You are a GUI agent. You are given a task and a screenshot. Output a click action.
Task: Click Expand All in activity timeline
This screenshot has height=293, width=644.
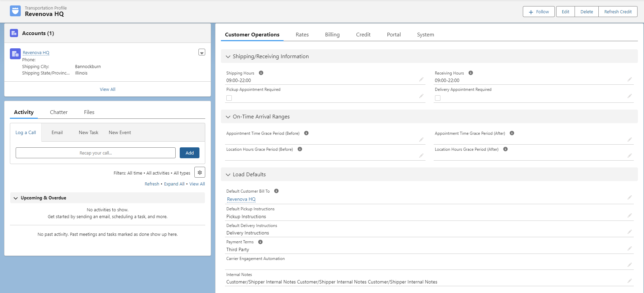[174, 184]
